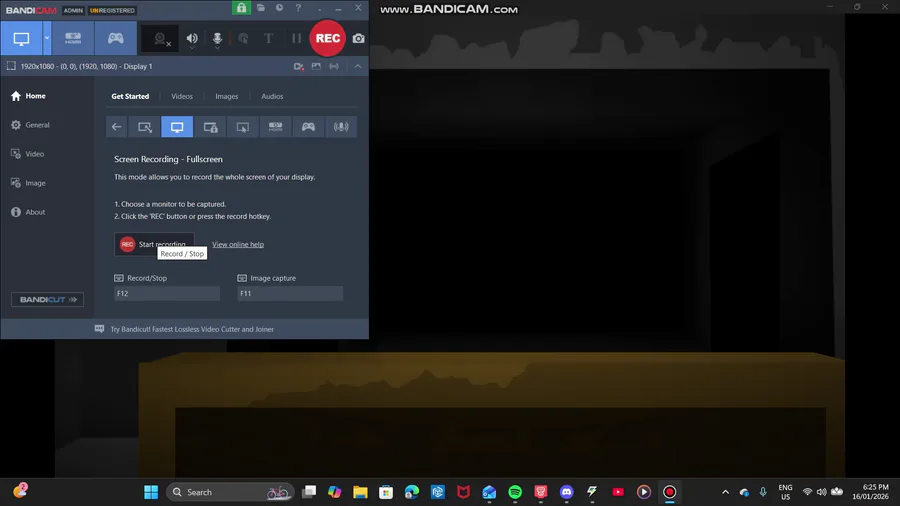Screen dimensions: 900x506
Task: Click the Image capture hotkey field showing F11
Action: tap(290, 294)
